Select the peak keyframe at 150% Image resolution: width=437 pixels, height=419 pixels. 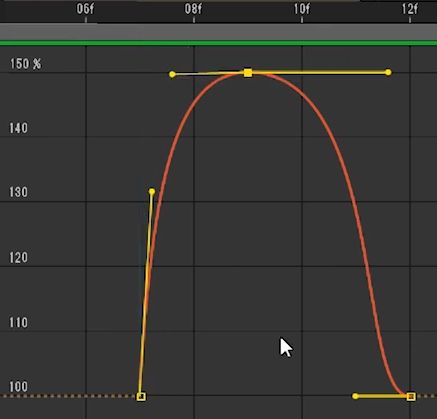click(x=248, y=73)
